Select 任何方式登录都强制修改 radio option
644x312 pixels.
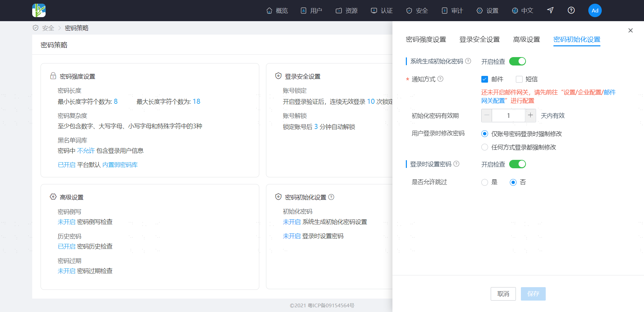pos(484,147)
